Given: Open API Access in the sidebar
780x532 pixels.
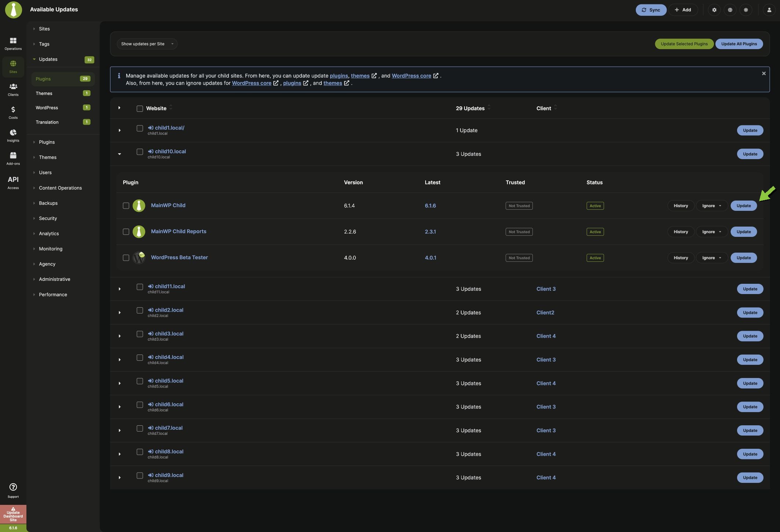Looking at the screenshot, I should coord(13,182).
